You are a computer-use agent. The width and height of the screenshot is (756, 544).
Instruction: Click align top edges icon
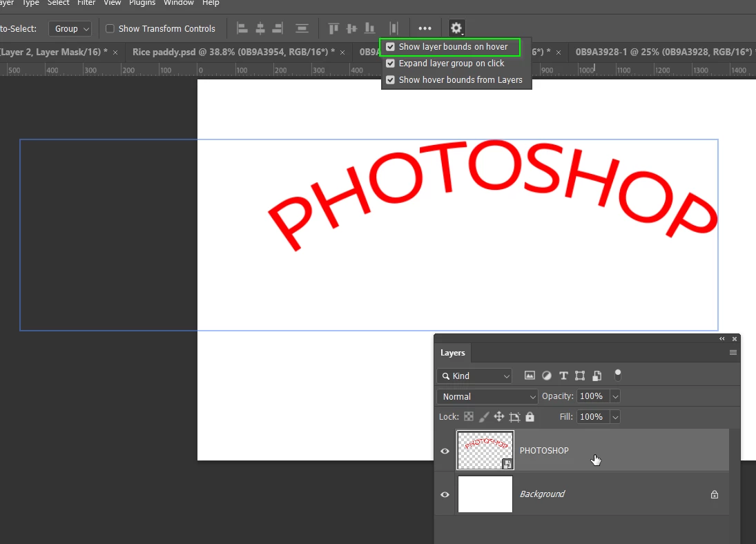(x=333, y=28)
